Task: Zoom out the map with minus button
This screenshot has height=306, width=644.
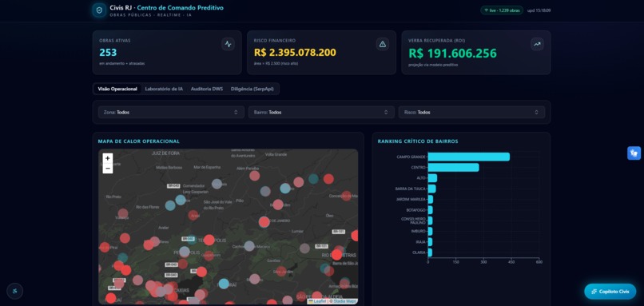Action: click(108, 169)
